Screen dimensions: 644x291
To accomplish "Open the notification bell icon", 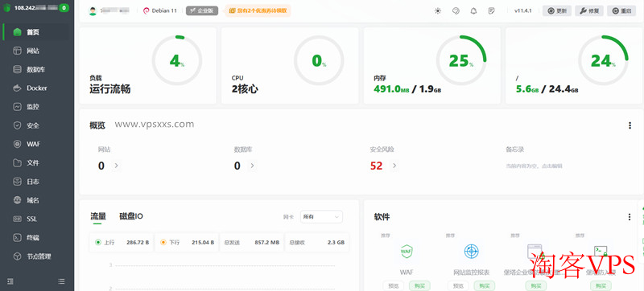I will (473, 11).
